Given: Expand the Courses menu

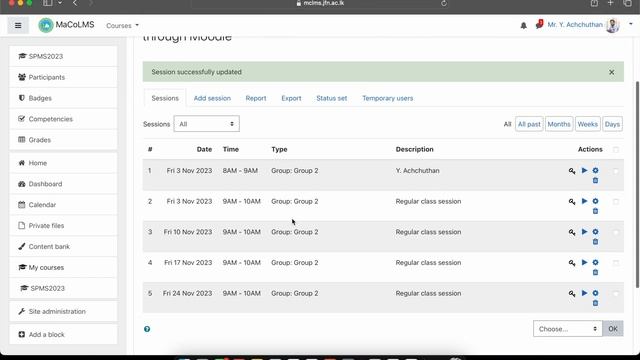Looking at the screenshot, I should (122, 25).
